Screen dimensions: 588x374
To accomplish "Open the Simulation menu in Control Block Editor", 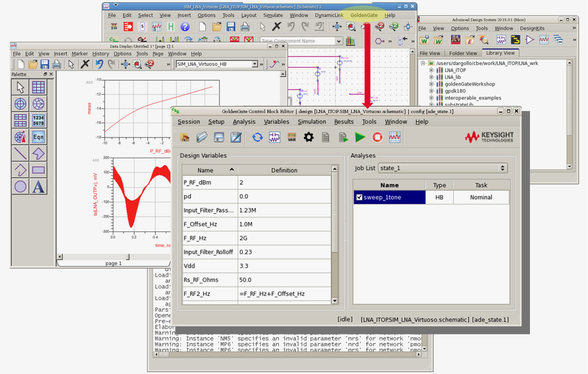I will (312, 122).
